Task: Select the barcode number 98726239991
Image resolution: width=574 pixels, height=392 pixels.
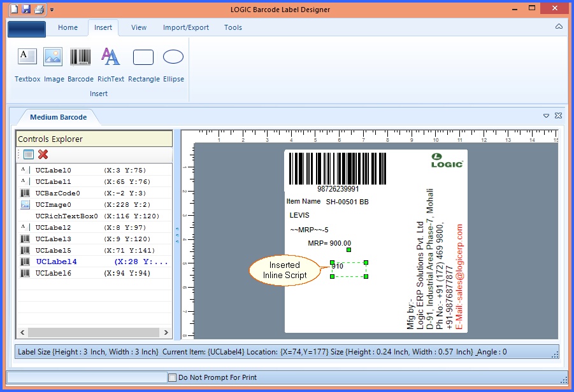Action: click(x=338, y=189)
